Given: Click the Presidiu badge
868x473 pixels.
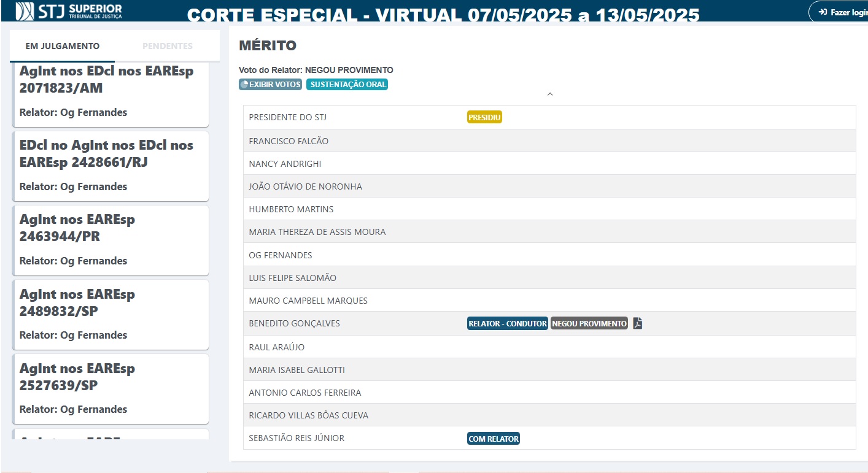Looking at the screenshot, I should (484, 117).
